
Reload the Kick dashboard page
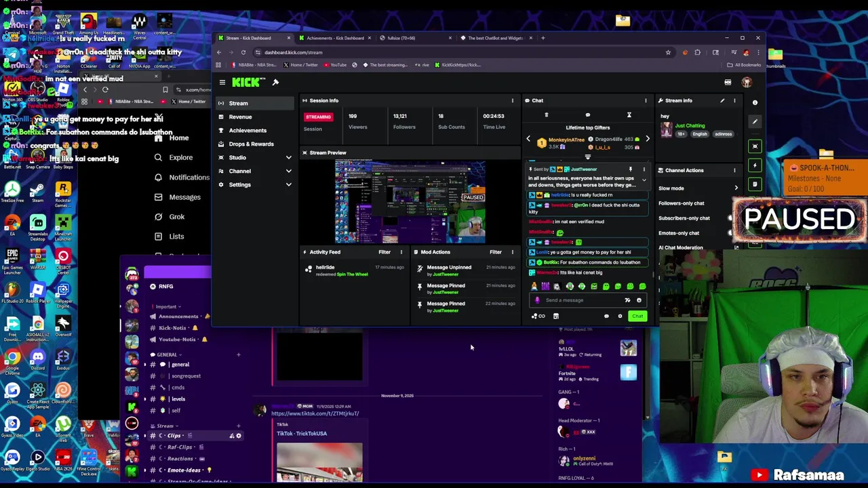[243, 52]
